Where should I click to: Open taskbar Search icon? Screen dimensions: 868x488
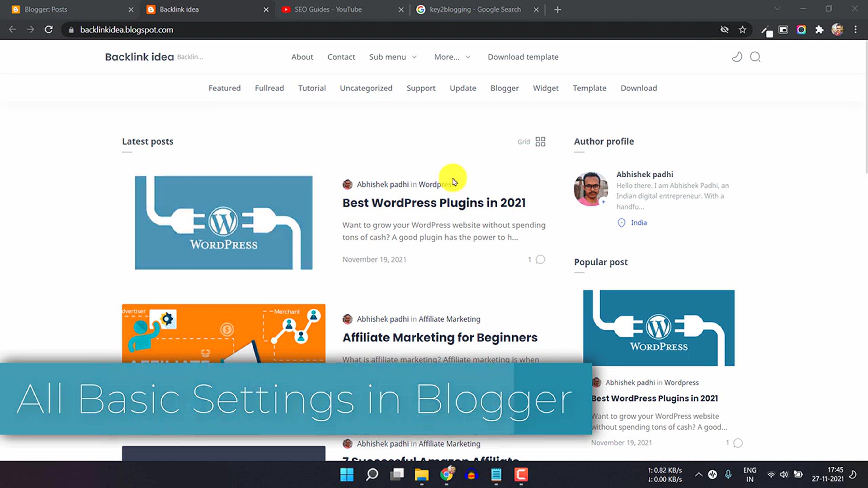[372, 474]
